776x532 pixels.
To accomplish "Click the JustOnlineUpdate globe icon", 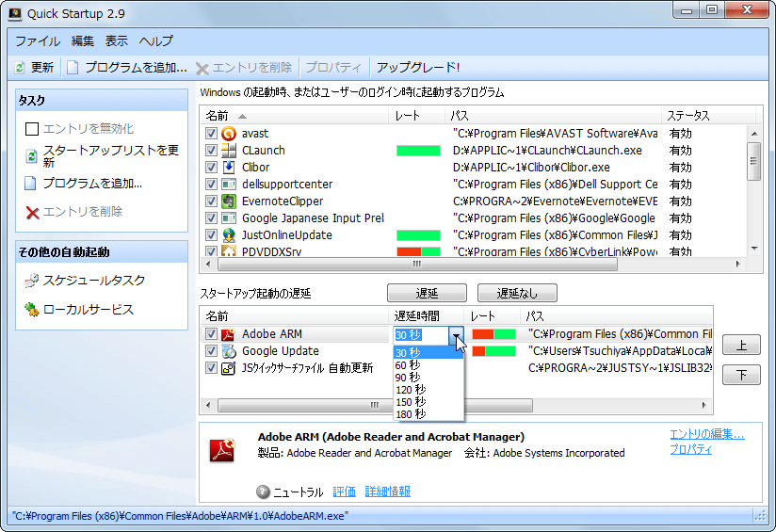I will [x=229, y=235].
